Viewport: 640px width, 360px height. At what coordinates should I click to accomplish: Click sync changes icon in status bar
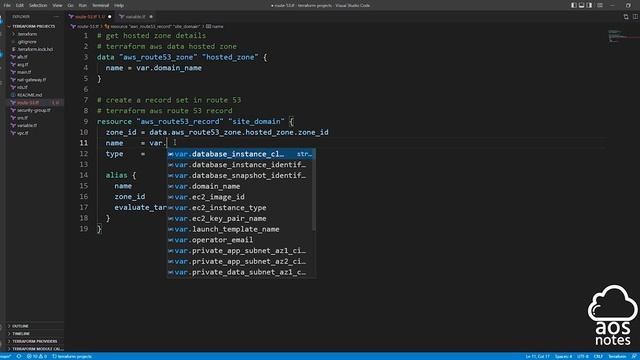point(19,356)
